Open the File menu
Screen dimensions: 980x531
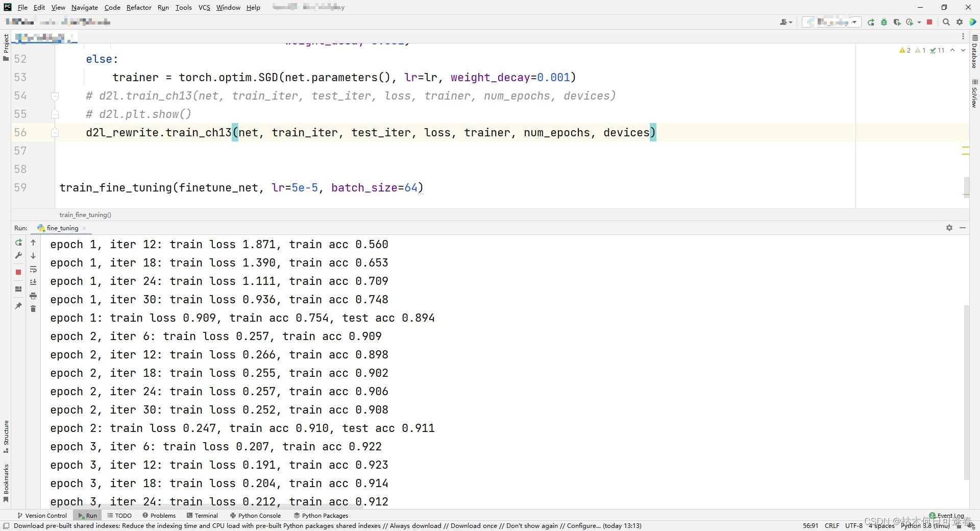[22, 8]
